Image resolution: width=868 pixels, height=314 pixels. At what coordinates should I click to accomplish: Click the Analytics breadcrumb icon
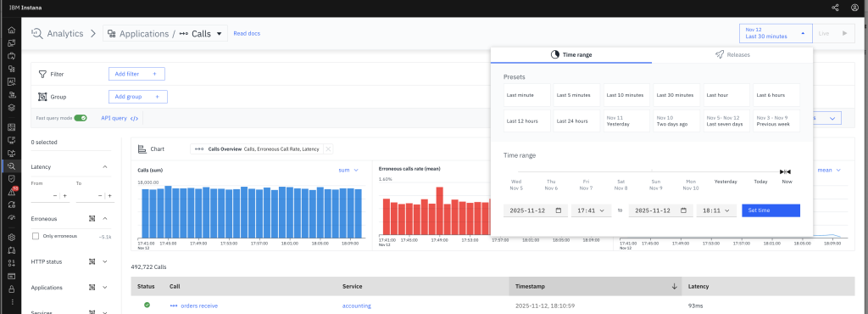[x=37, y=33]
